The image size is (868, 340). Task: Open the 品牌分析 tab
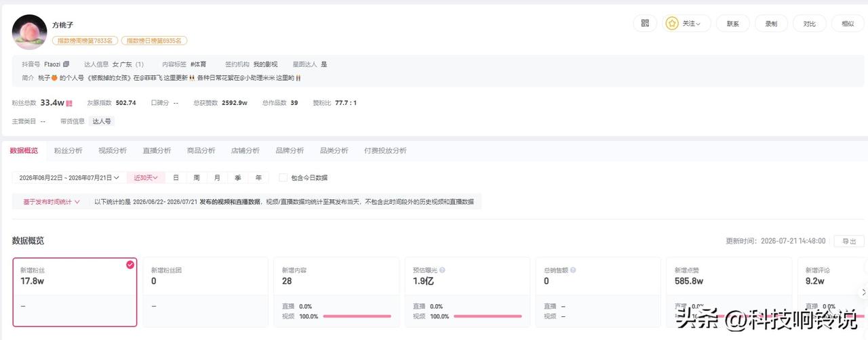tap(290, 150)
